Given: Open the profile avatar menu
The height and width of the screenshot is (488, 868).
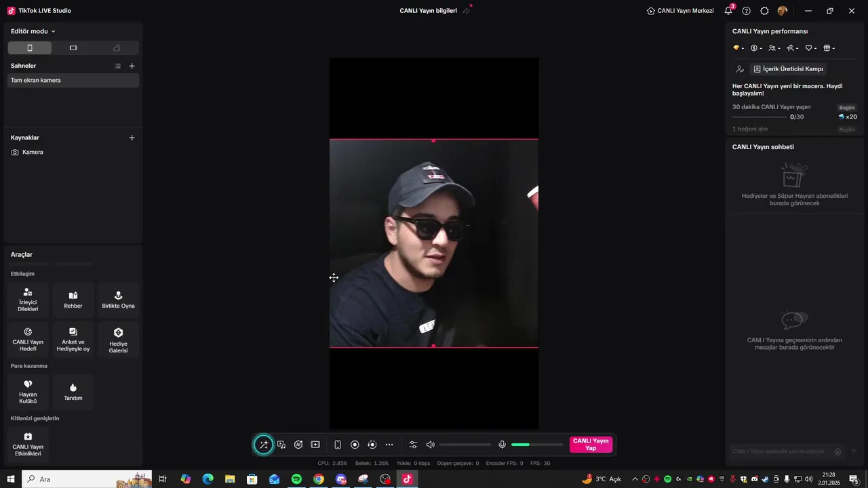Looking at the screenshot, I should coord(783,11).
